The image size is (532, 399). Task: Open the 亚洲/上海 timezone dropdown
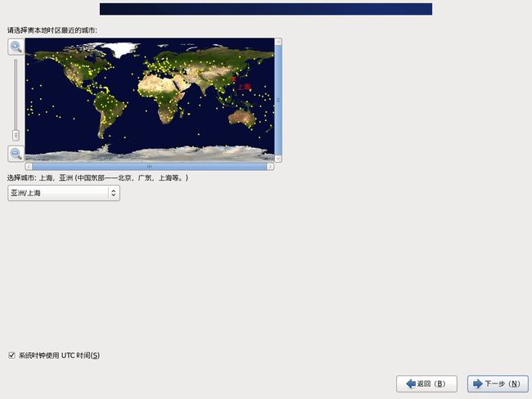coord(64,193)
